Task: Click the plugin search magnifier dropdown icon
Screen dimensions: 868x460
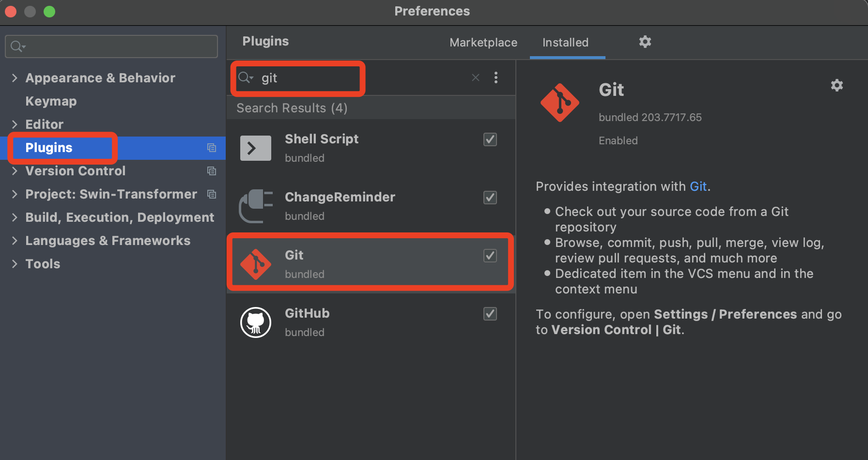Action: point(246,77)
